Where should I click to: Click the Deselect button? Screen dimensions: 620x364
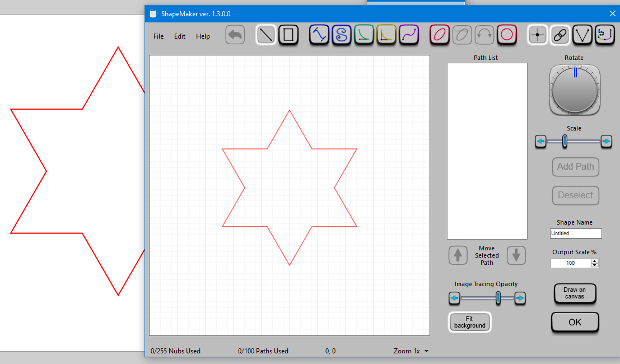click(x=575, y=195)
